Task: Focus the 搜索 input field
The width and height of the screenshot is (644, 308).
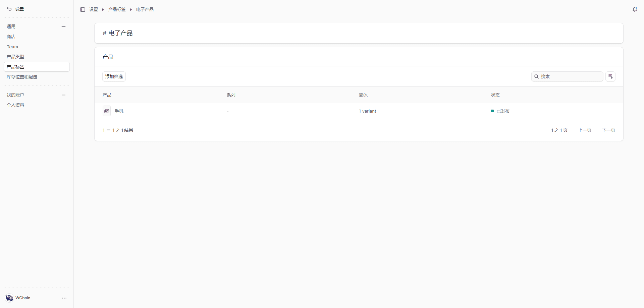Action: (570, 76)
